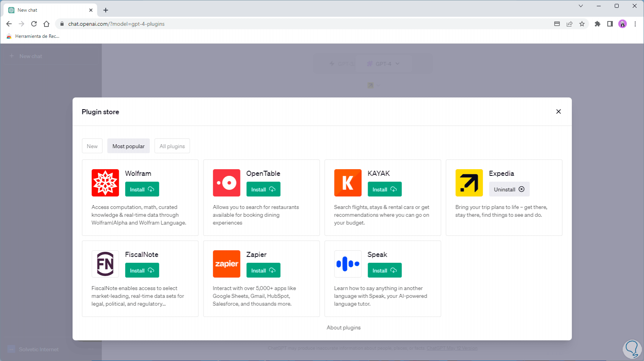Open the browser home page
The image size is (644, 361).
pyautogui.click(x=46, y=24)
